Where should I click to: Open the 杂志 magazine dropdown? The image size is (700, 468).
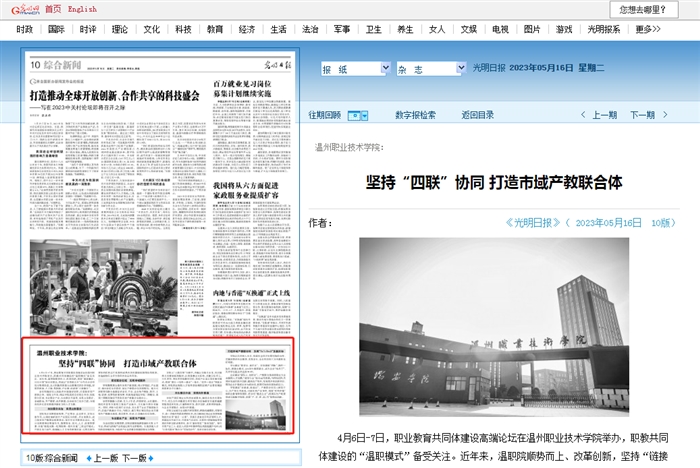[434, 69]
